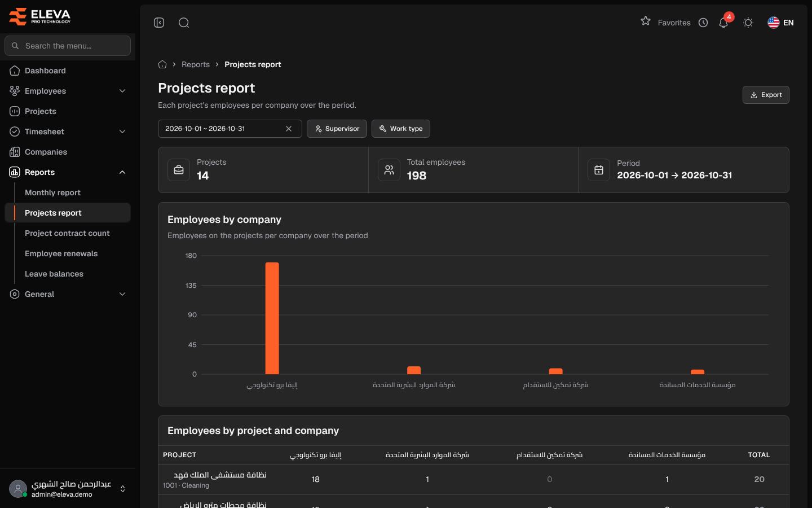Export the projects report

point(766,95)
